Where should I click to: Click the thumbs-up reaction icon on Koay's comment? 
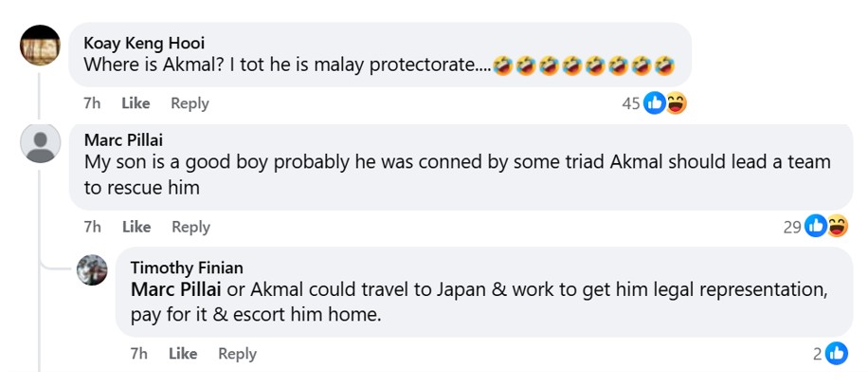tap(655, 103)
